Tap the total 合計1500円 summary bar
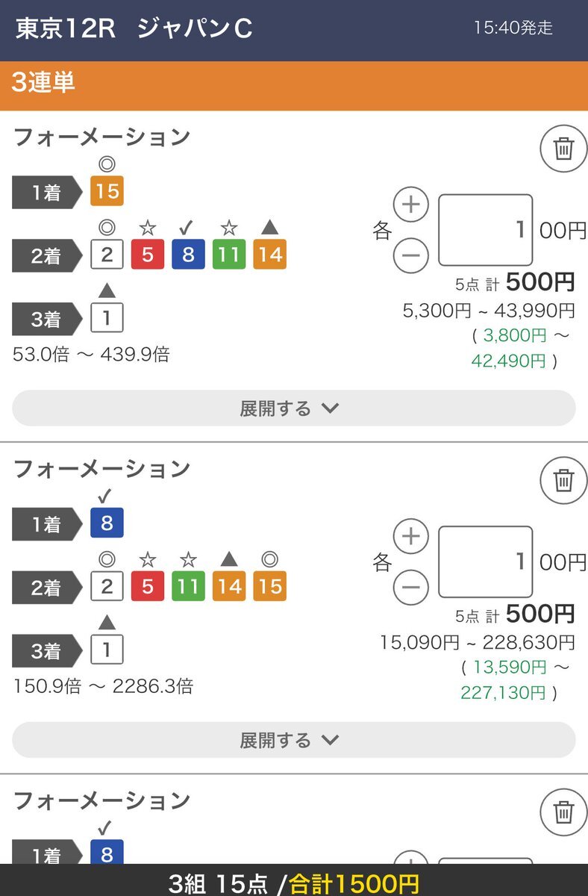This screenshot has width=588, height=896. point(294,882)
